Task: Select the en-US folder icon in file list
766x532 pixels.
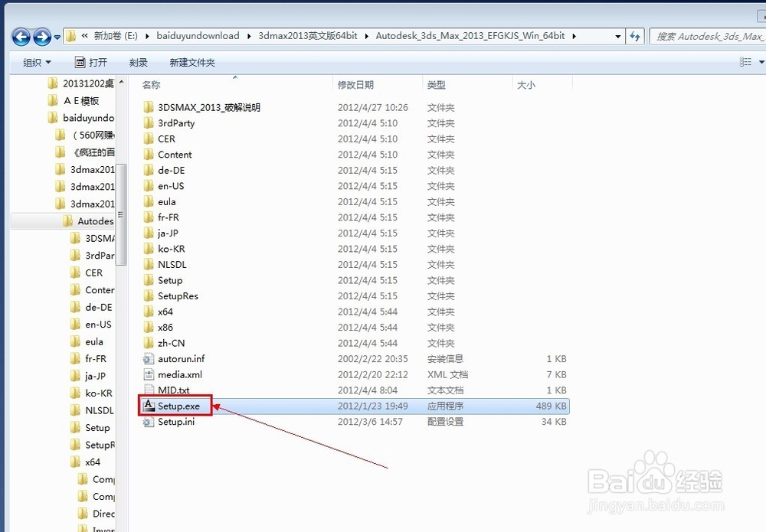Action: (149, 186)
